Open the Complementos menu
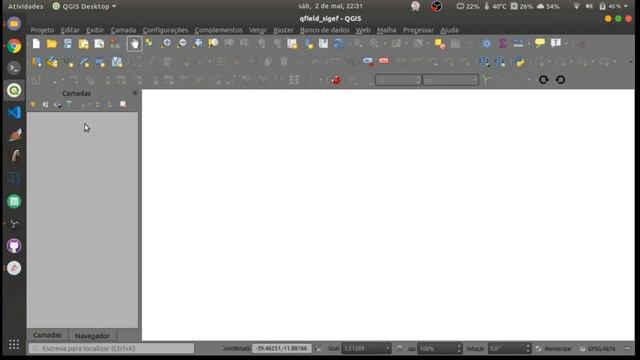640x360 pixels. 218,30
